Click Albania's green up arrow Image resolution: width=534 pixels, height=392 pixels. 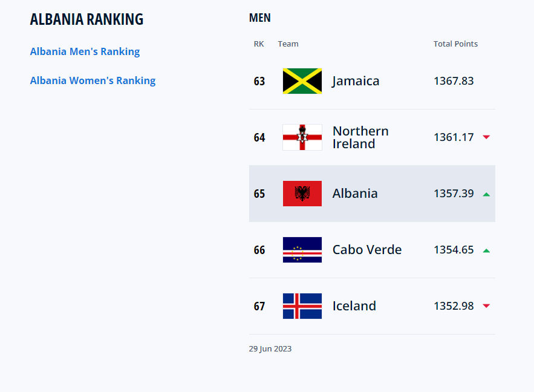(486, 194)
